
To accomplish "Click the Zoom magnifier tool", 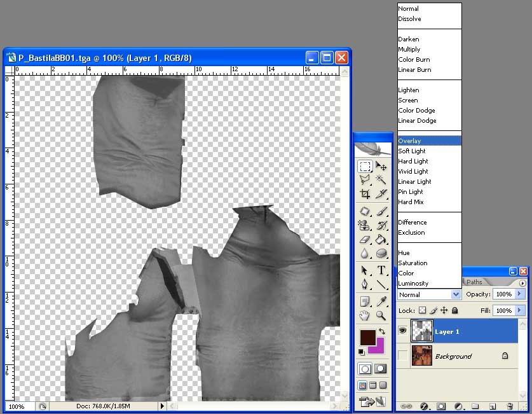I will (381, 315).
